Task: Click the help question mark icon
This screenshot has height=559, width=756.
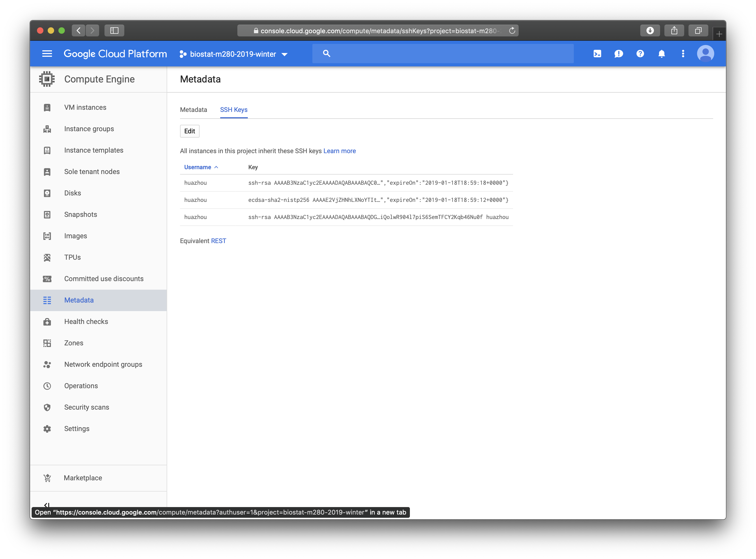Action: [x=640, y=54]
